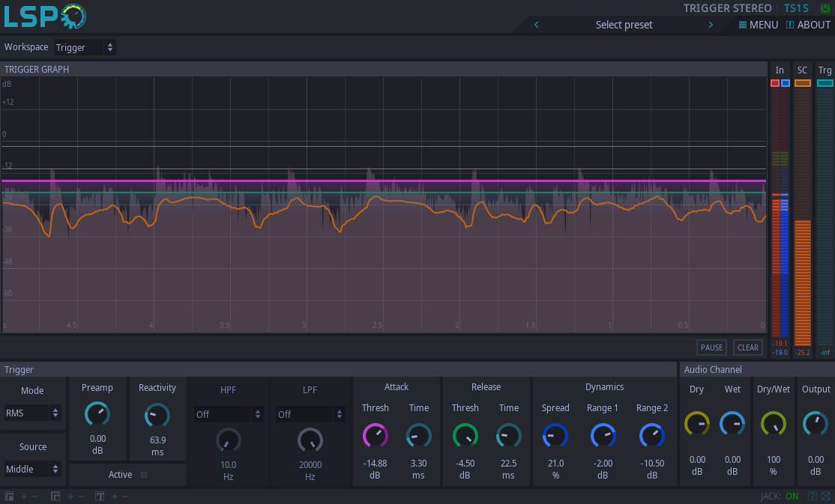835x504 pixels.
Task: Toggle the cyan Trg trigger graph
Action: [x=825, y=83]
